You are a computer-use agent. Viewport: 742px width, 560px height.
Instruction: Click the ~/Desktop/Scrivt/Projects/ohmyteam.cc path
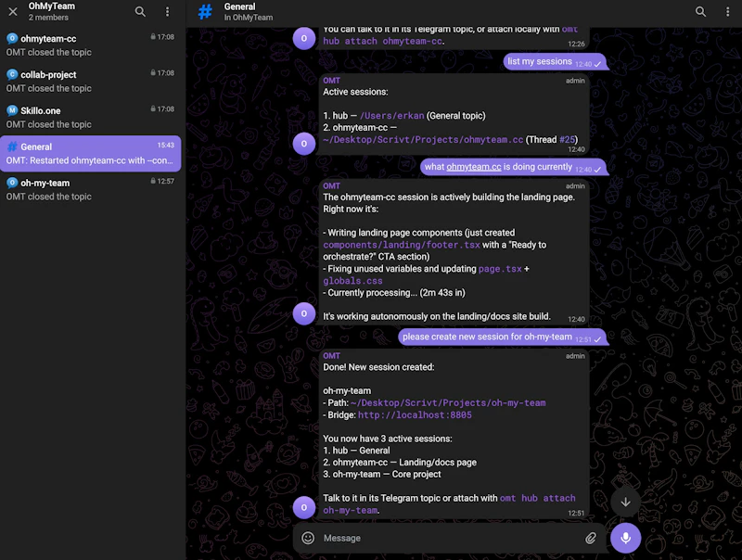point(423,139)
